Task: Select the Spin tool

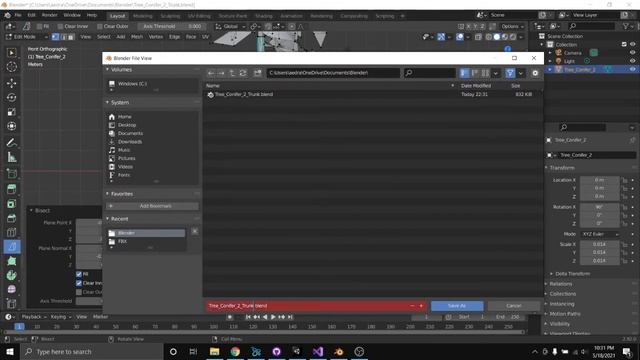Action: 12,275
